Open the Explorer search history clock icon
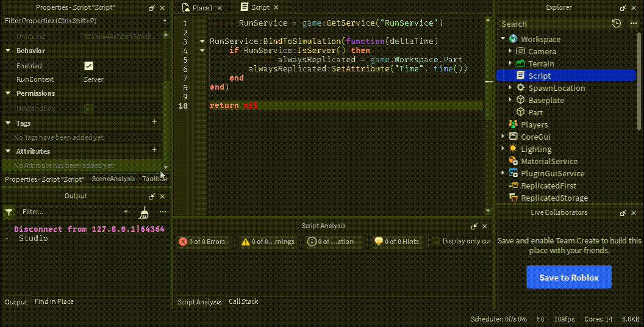This screenshot has width=644, height=327. tap(617, 23)
